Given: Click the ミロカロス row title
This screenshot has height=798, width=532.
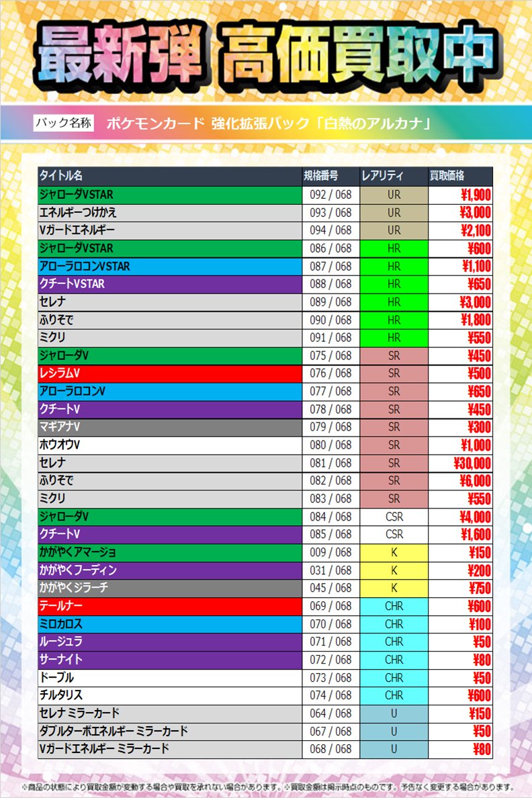Looking at the screenshot, I should [60, 623].
